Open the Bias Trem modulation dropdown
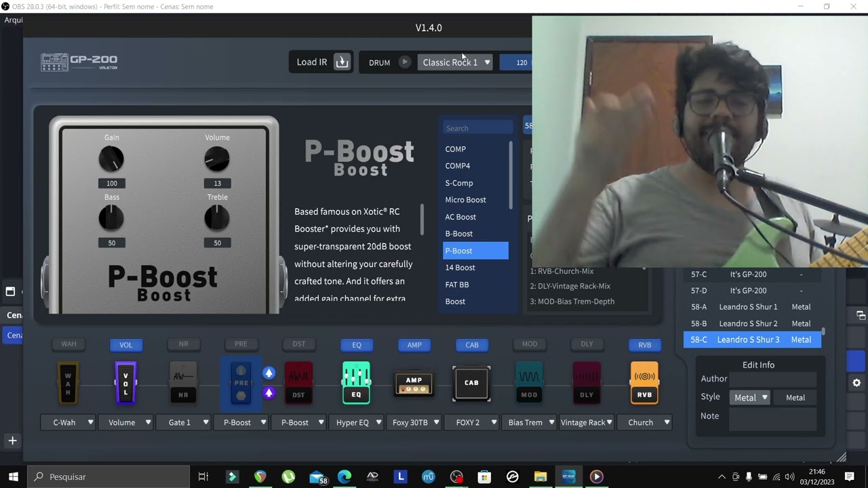The height and width of the screenshot is (488, 868). click(529, 422)
